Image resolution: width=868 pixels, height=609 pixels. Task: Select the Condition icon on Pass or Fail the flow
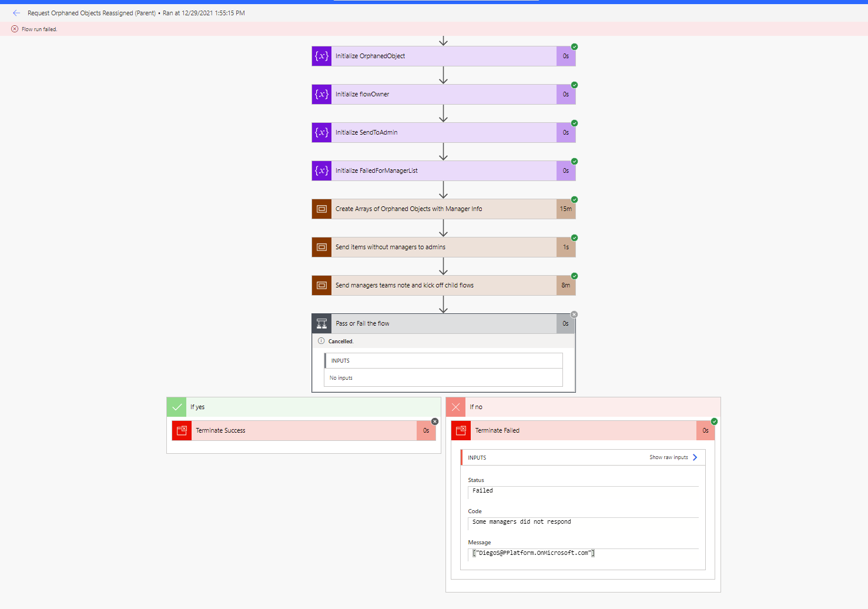321,323
